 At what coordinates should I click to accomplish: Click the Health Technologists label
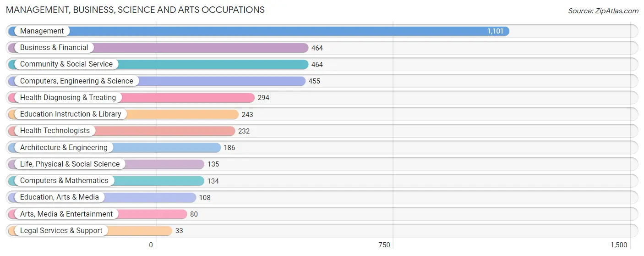coord(55,131)
